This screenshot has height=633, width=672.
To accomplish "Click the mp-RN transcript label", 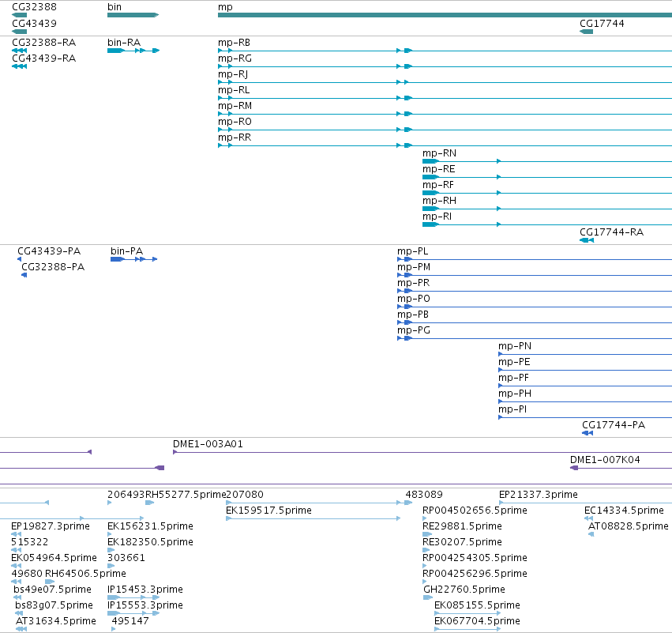I will coord(439,153).
